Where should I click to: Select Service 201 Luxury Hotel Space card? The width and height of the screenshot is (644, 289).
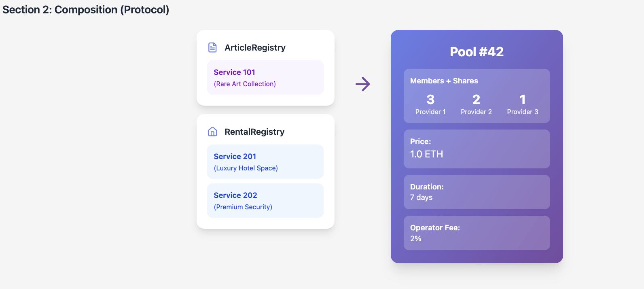point(265,162)
